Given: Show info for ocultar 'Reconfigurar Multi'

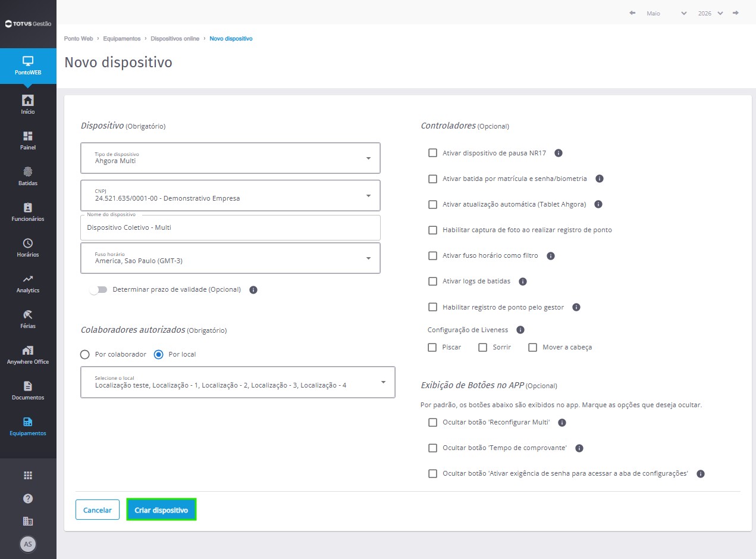Looking at the screenshot, I should 562,423.
